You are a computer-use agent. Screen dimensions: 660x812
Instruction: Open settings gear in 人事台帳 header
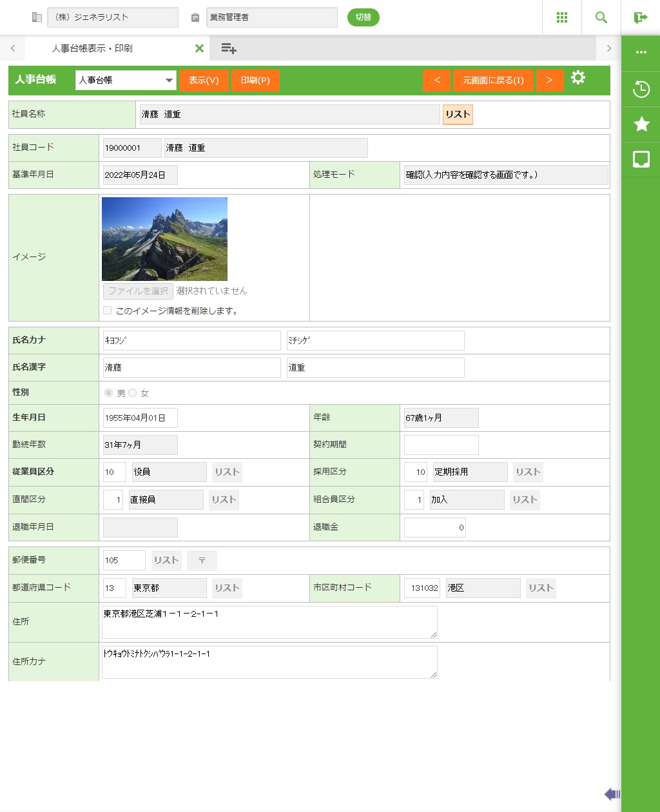coord(578,78)
